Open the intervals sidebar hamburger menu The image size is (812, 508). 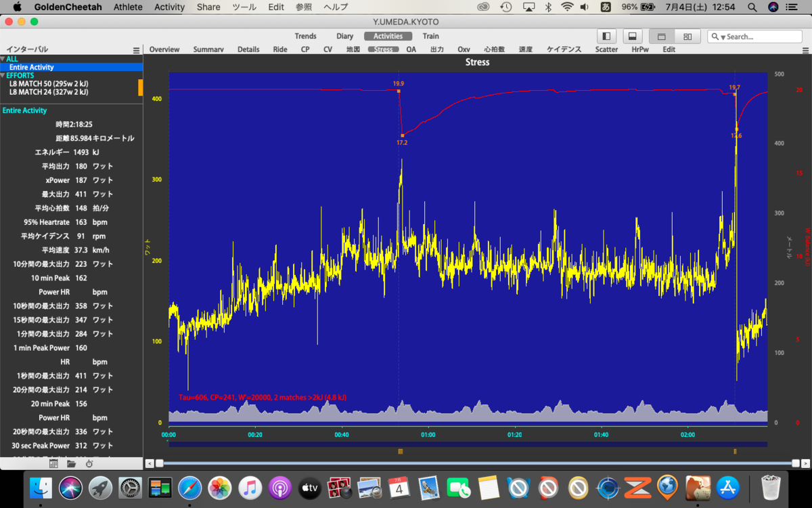(136, 50)
